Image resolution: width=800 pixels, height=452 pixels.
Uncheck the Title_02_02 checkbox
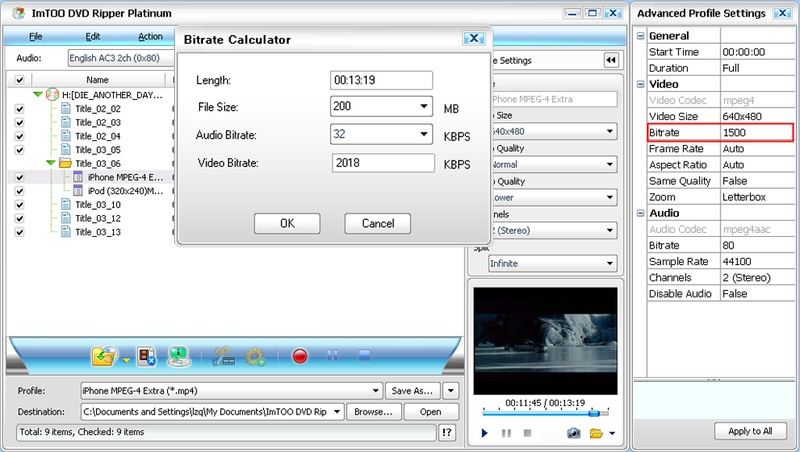point(19,109)
